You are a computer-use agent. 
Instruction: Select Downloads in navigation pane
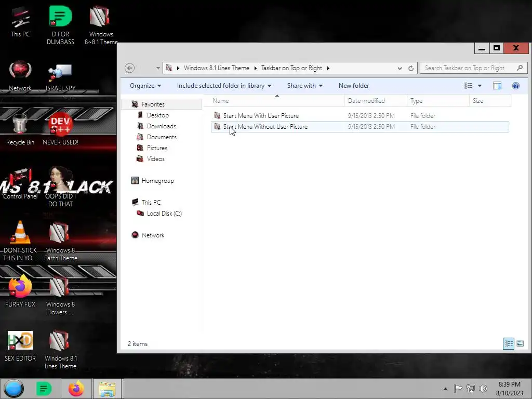point(162,126)
